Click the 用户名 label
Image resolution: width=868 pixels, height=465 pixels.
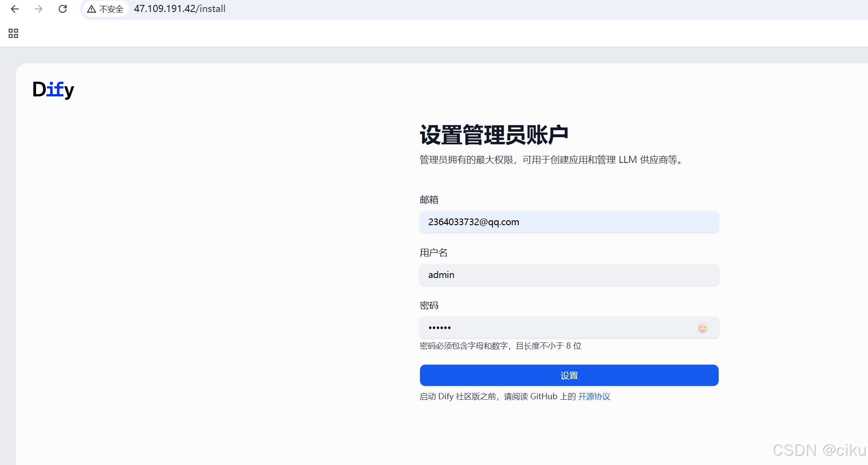pyautogui.click(x=434, y=253)
